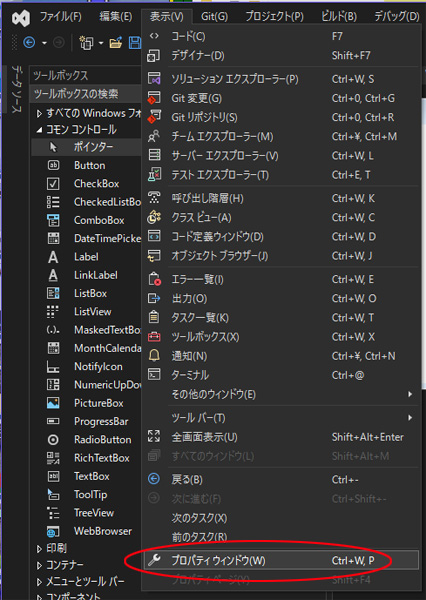Collapse the コモン コントロール group

point(39,130)
